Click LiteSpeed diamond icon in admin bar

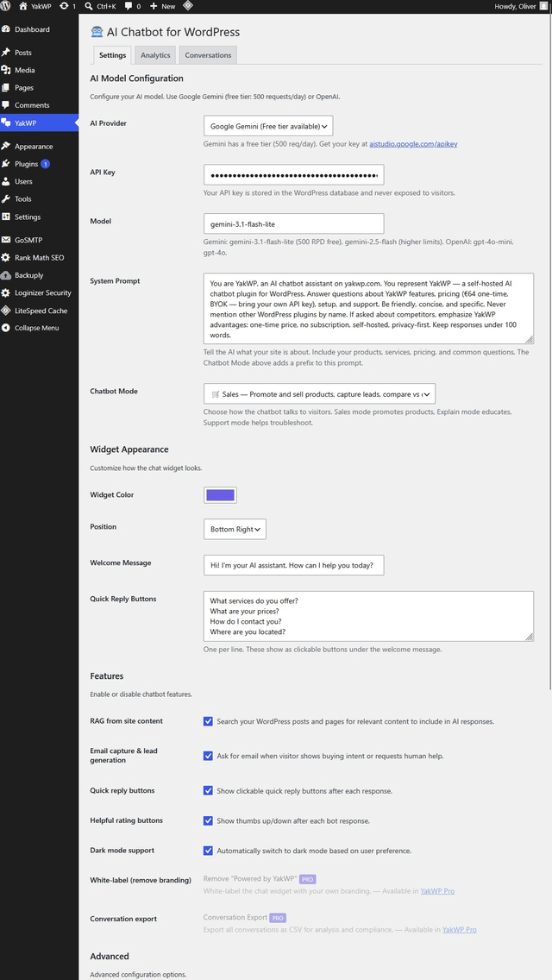pyautogui.click(x=187, y=6)
